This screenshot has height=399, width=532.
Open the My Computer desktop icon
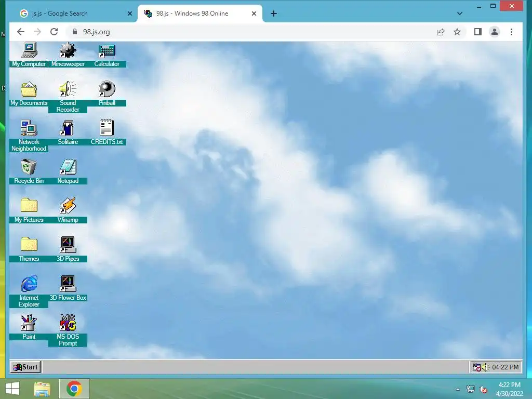point(29,54)
